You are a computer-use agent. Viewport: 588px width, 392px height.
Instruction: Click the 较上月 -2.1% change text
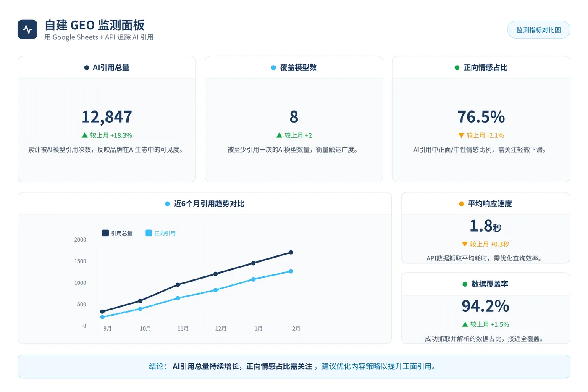pyautogui.click(x=485, y=135)
